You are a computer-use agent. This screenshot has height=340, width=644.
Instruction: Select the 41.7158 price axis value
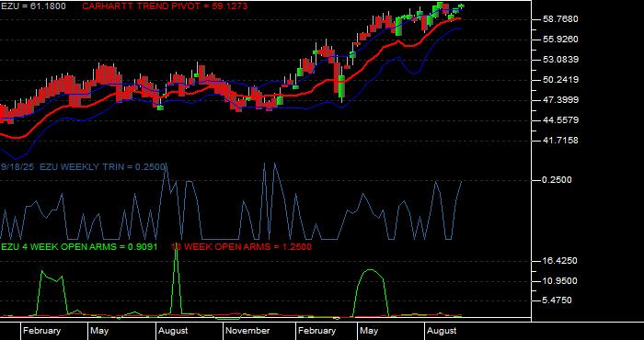[x=560, y=141]
